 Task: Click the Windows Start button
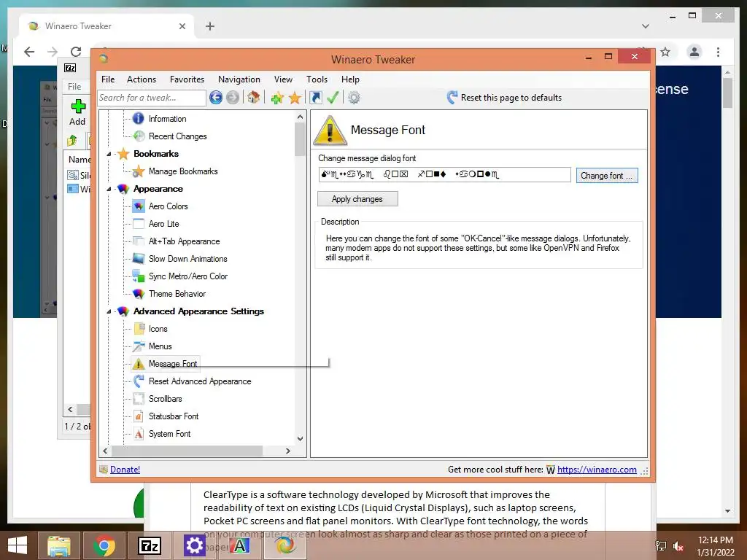coord(18,545)
